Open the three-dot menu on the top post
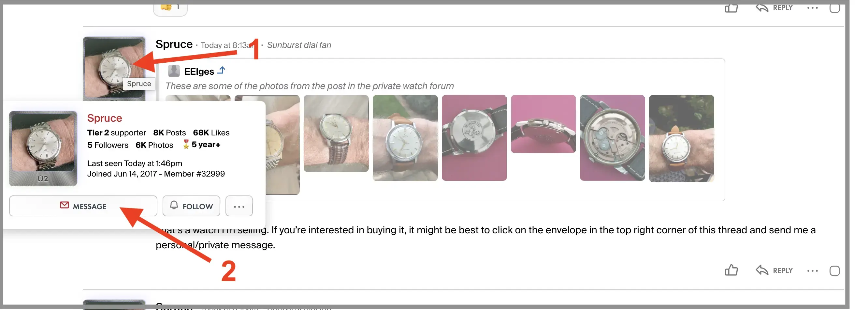 [x=812, y=8]
